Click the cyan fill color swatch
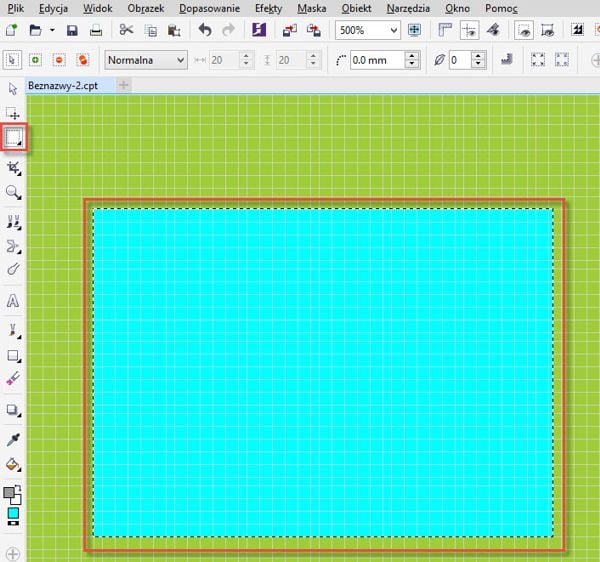600x562 pixels. click(13, 513)
